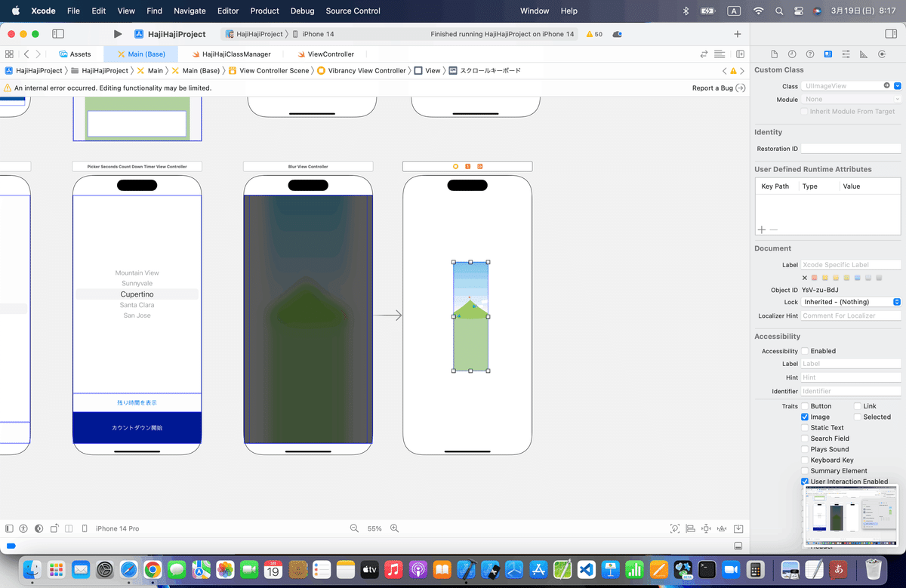Open the History inspector
Image resolution: width=906 pixels, height=588 pixels.
[x=792, y=54]
